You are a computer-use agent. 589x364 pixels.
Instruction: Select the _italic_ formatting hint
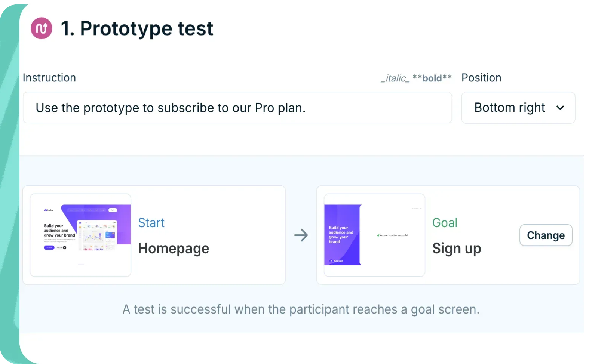pos(395,78)
